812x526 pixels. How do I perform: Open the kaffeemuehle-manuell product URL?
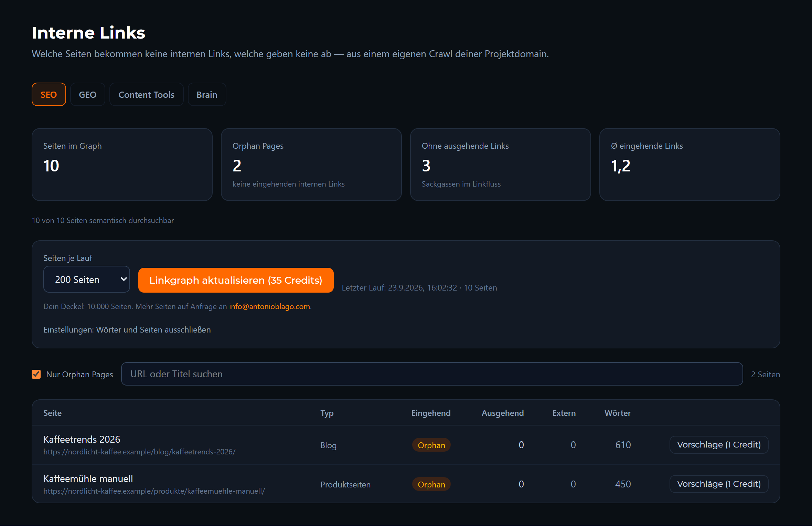(154, 491)
